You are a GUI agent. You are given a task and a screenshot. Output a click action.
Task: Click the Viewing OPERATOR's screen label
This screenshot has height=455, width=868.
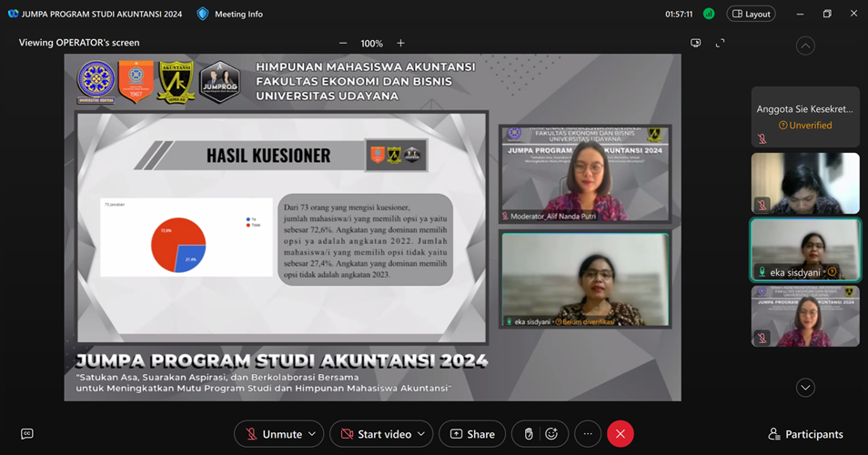[x=79, y=43]
